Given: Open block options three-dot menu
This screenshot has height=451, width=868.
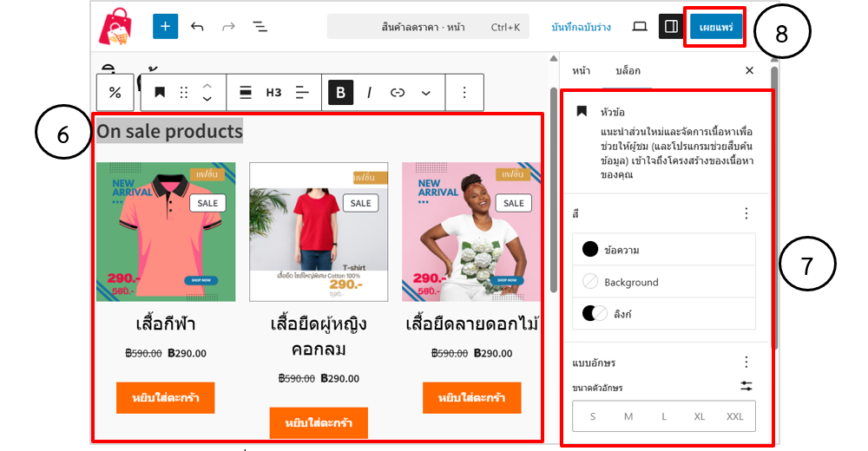Looking at the screenshot, I should pyautogui.click(x=464, y=92).
